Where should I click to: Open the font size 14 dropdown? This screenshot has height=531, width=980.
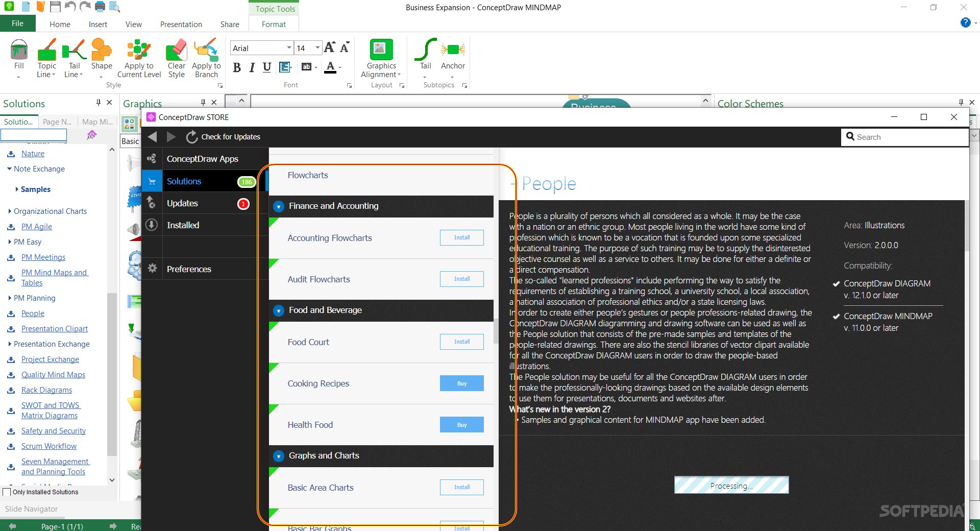(x=317, y=48)
